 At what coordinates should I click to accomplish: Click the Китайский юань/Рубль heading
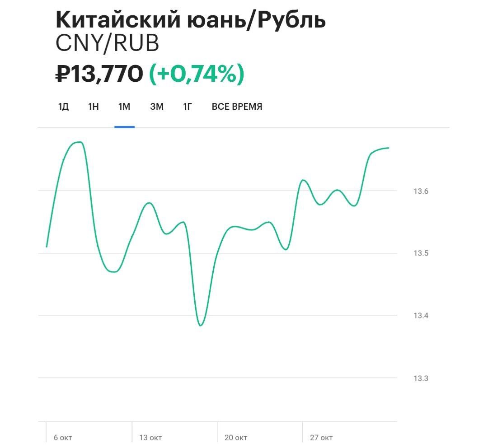tap(190, 20)
